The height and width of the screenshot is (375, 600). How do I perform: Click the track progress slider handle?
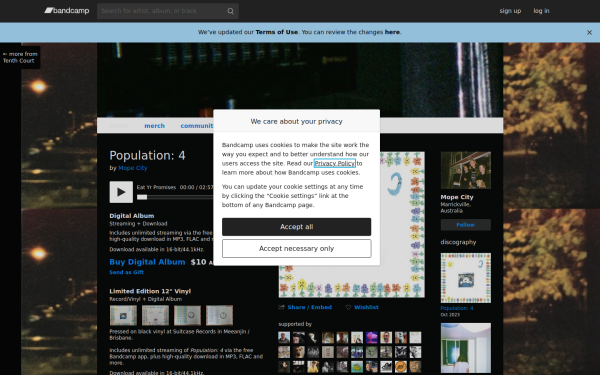142,197
